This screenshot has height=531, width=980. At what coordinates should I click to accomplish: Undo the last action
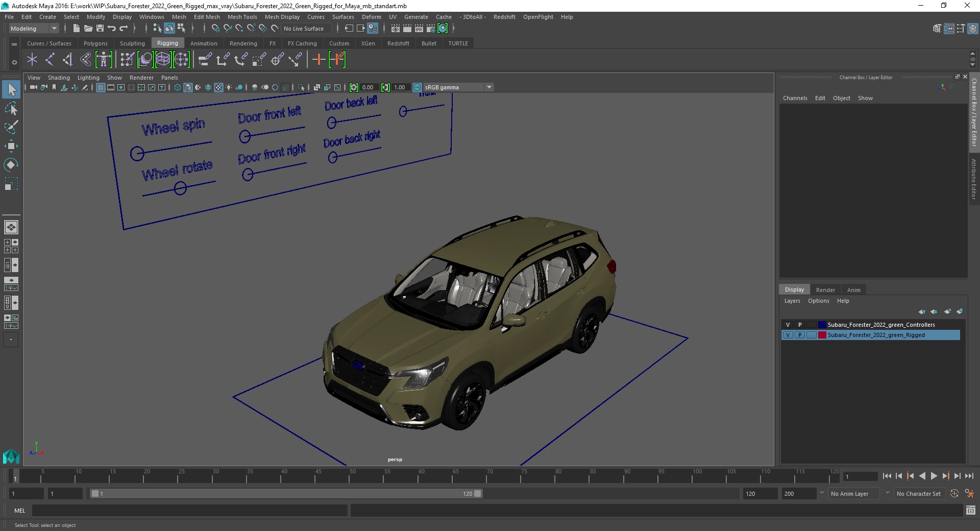pos(111,29)
